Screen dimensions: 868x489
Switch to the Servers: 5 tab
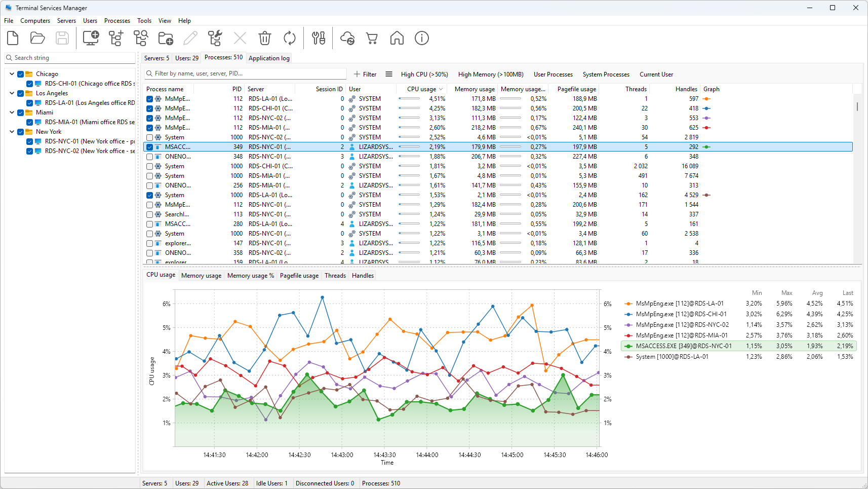pyautogui.click(x=156, y=58)
